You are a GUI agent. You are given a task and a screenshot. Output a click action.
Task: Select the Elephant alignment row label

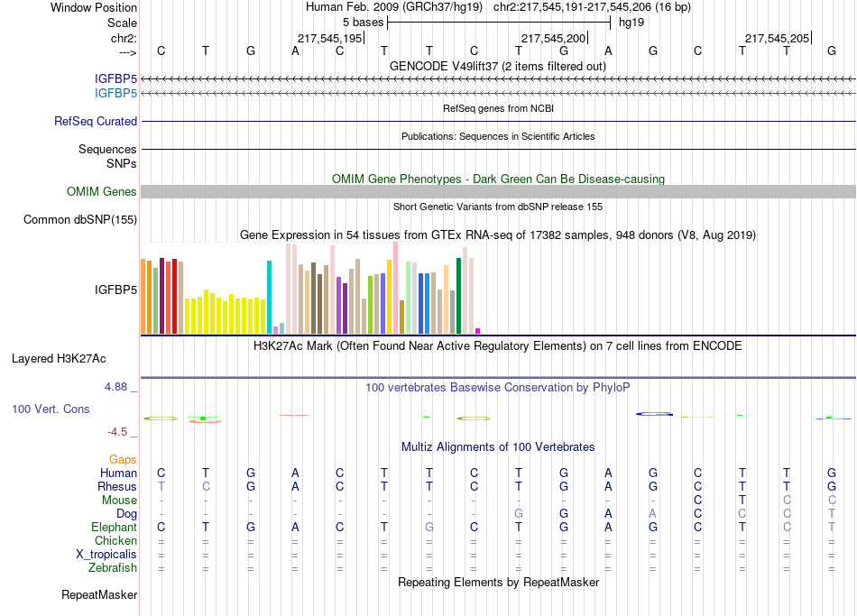pos(115,528)
